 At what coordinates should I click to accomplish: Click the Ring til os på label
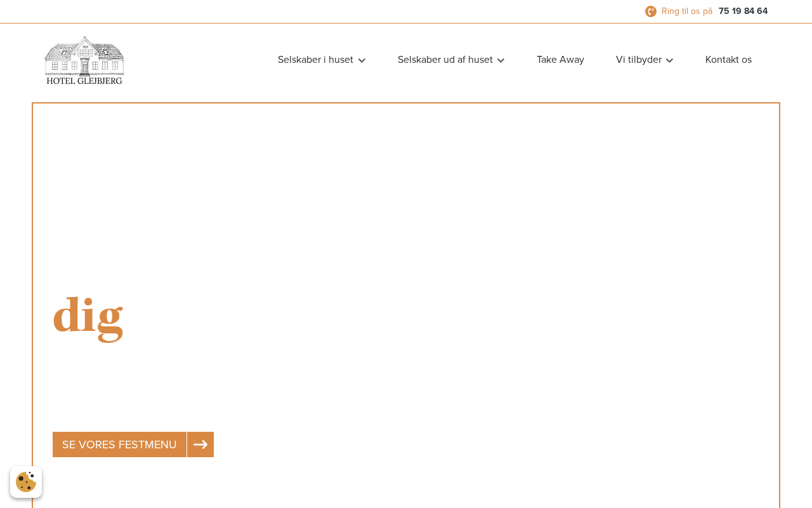[x=687, y=11]
